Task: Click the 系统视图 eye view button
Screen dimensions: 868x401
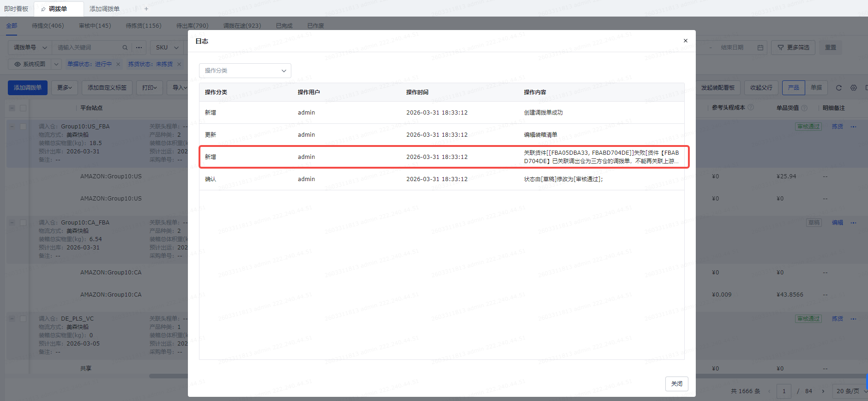Action: tap(30, 64)
